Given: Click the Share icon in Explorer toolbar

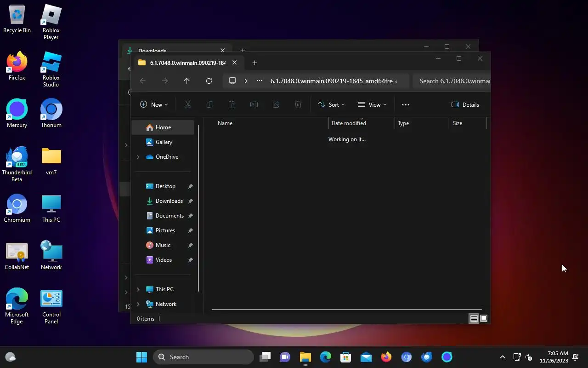Looking at the screenshot, I should [276, 105].
